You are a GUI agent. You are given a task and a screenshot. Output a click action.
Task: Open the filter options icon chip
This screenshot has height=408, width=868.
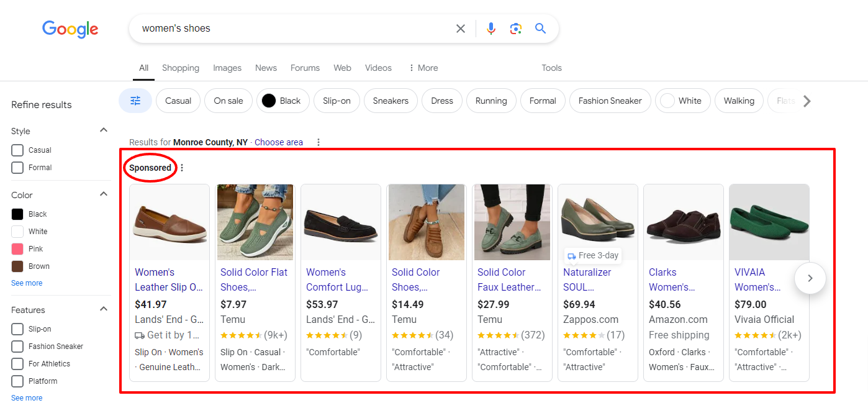click(x=135, y=101)
